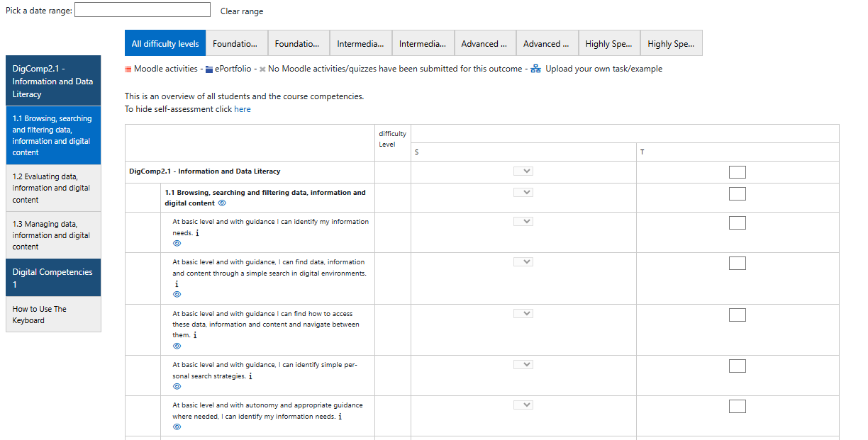Toggle eye icon under 'autonomy and appropriate guidance' row

(177, 427)
